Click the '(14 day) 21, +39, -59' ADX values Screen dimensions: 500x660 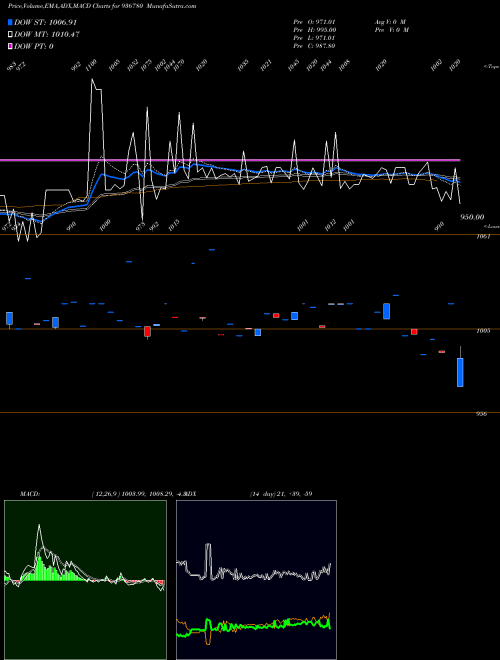[281, 494]
